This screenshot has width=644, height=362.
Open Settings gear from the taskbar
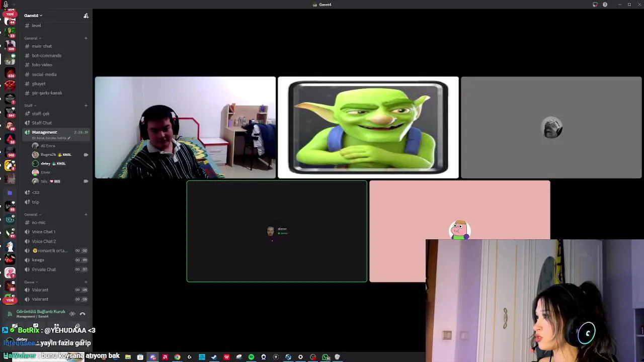pyautogui.click(x=300, y=357)
